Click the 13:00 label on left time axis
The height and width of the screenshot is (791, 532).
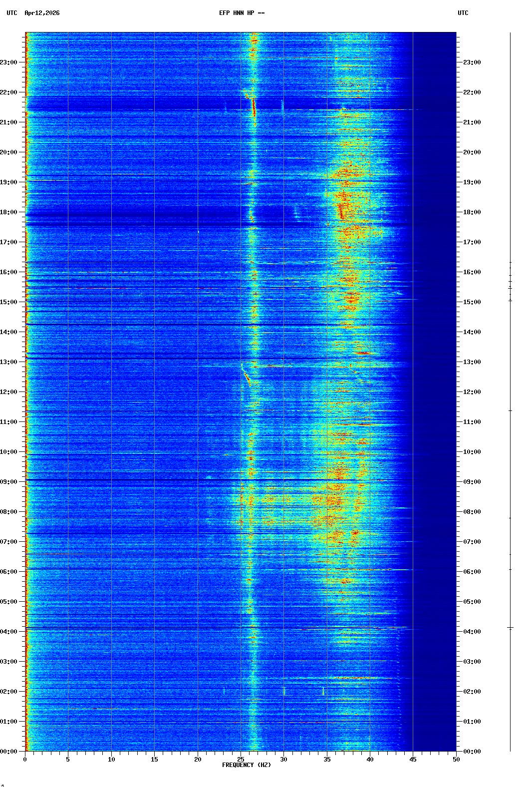point(9,362)
